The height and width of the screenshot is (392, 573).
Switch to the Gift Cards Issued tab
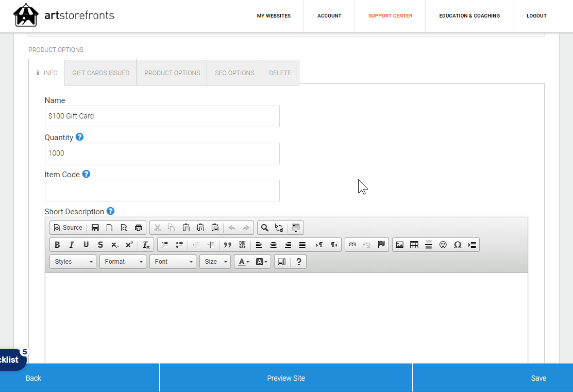tap(100, 73)
